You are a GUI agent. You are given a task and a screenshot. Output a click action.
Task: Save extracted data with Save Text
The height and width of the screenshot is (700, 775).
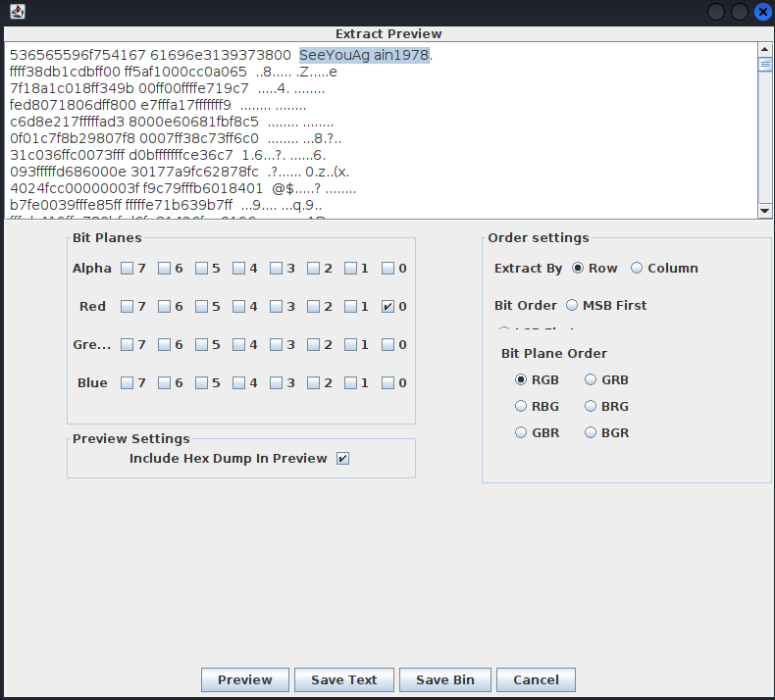pos(344,679)
